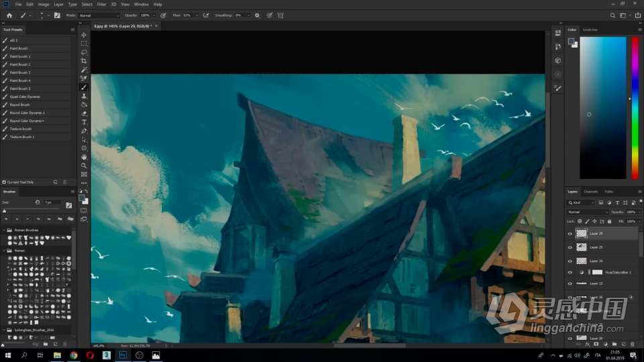Select the Hand tool
This screenshot has width=644, height=362.
[84, 157]
